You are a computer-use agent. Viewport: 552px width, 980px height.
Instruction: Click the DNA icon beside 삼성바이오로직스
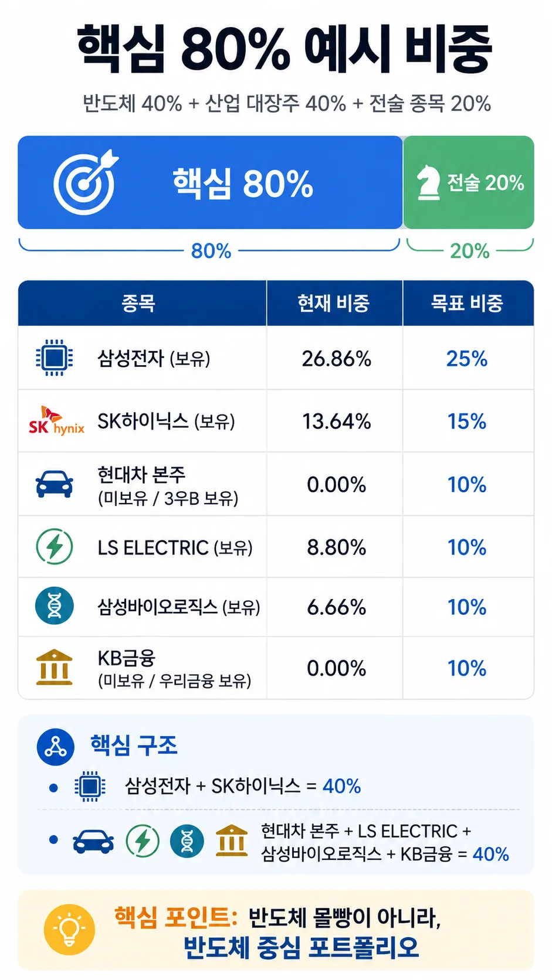pos(55,606)
